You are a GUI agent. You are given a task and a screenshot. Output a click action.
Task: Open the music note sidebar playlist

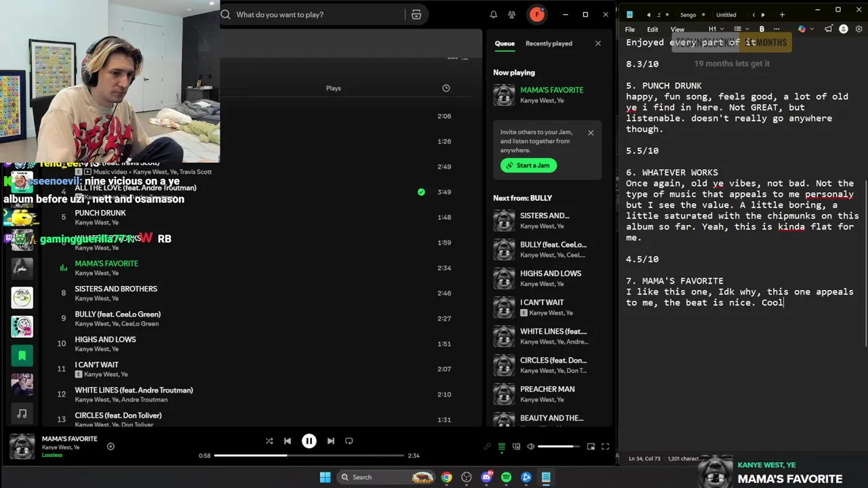pyautogui.click(x=22, y=413)
